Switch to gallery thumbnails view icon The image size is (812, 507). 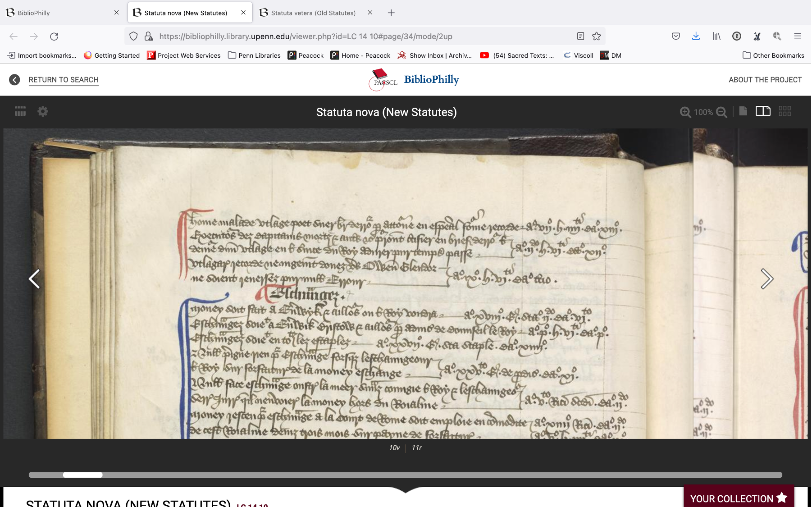pos(785,111)
